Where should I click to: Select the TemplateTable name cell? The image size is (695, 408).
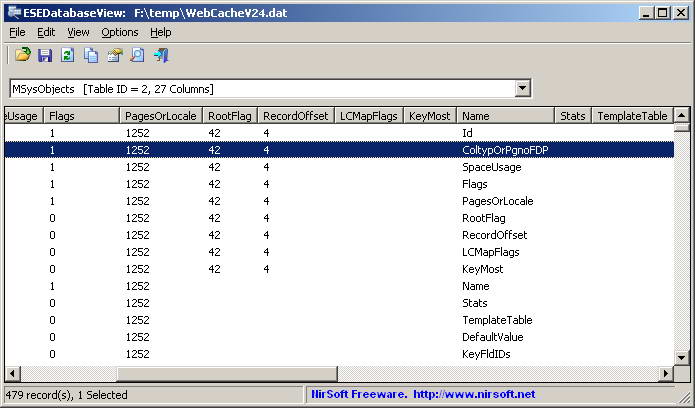pyautogui.click(x=497, y=320)
